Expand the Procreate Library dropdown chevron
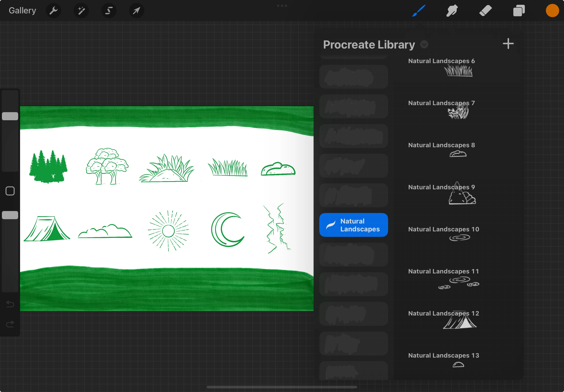Screen dimensions: 564x392 pyautogui.click(x=424, y=44)
